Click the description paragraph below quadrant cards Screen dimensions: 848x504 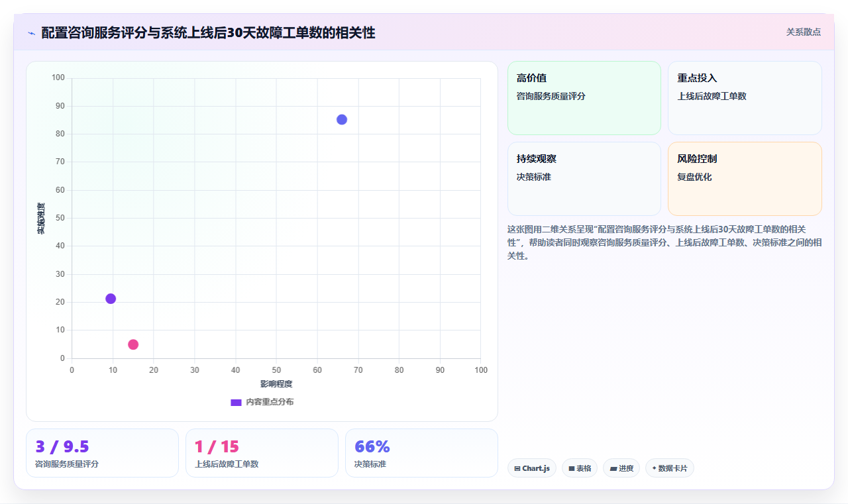(664, 242)
